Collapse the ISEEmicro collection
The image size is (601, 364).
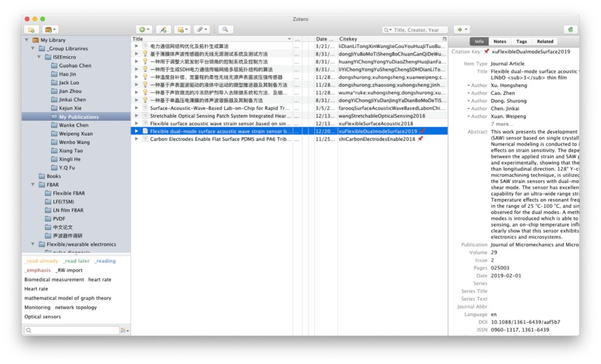39,57
